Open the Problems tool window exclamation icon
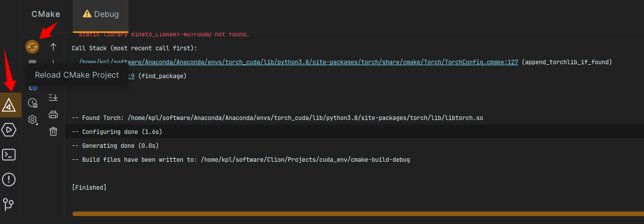The image size is (644, 224). pos(9,179)
